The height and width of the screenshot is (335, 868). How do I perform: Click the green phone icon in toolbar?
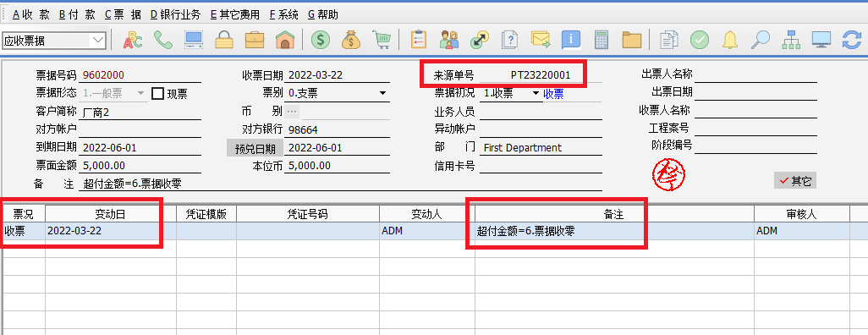[x=162, y=40]
